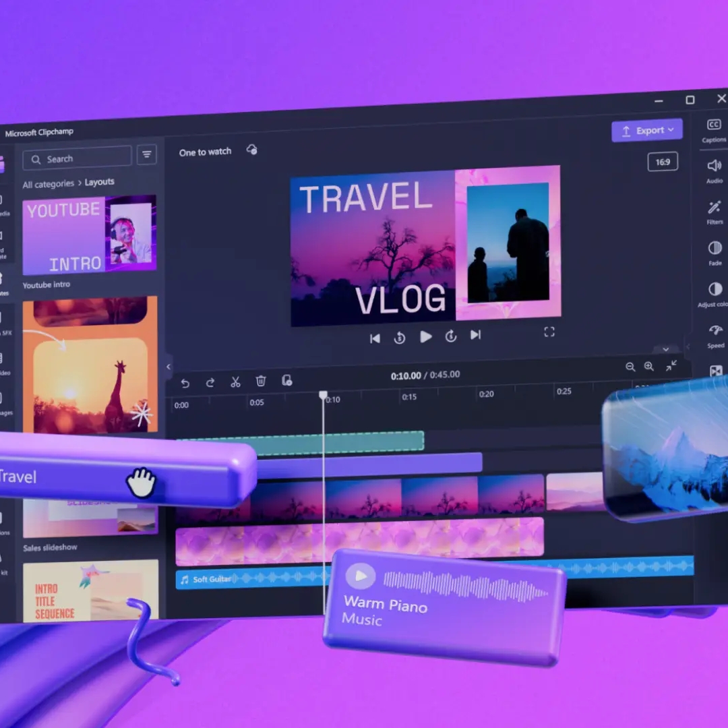Open the Captions panel
Image resolution: width=728 pixels, height=728 pixels.
click(x=713, y=129)
